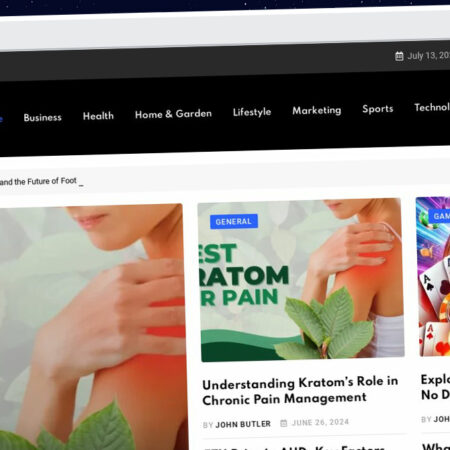
Task: Navigate to the Sports section
Action: [378, 109]
